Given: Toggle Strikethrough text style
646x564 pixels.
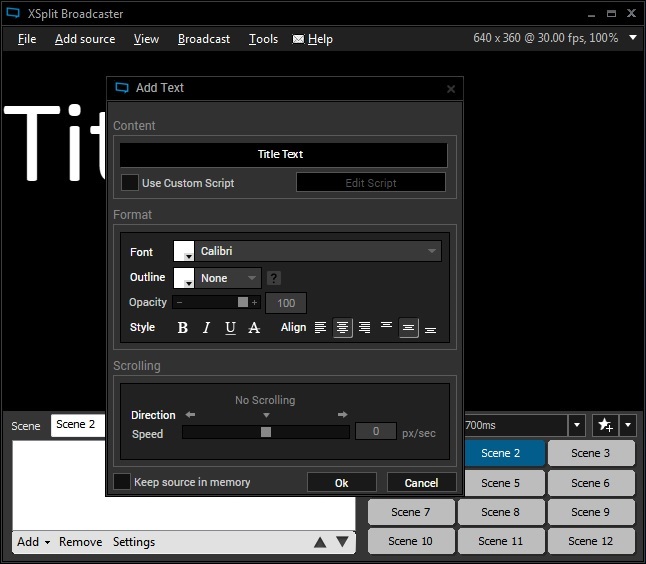Looking at the screenshot, I should [254, 328].
